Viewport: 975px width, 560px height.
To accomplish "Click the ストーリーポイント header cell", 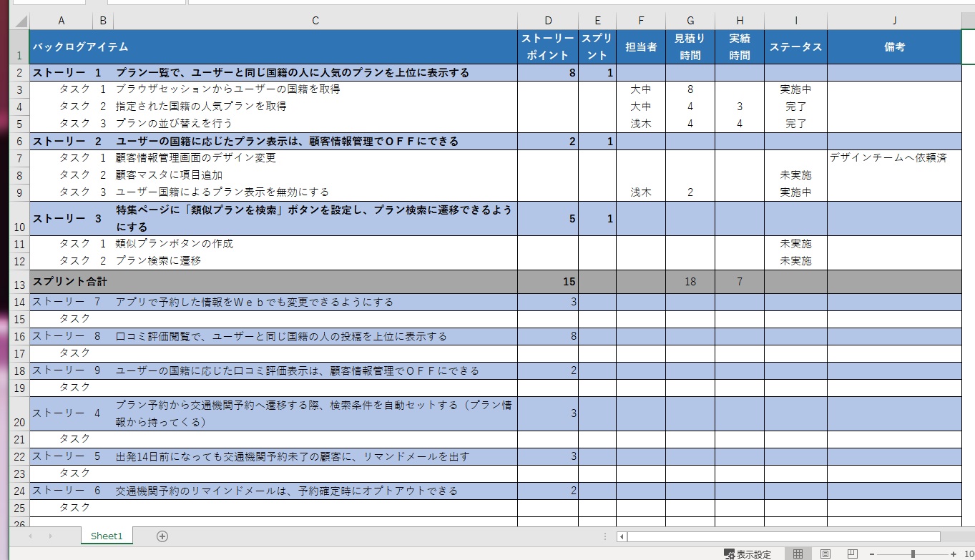I will [548, 47].
